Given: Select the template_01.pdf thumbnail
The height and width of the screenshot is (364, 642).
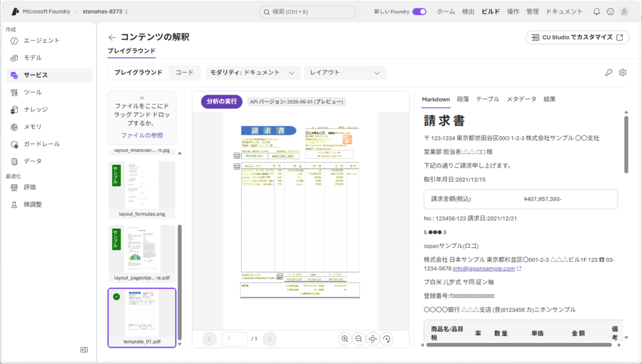Looking at the screenshot, I should point(142,318).
